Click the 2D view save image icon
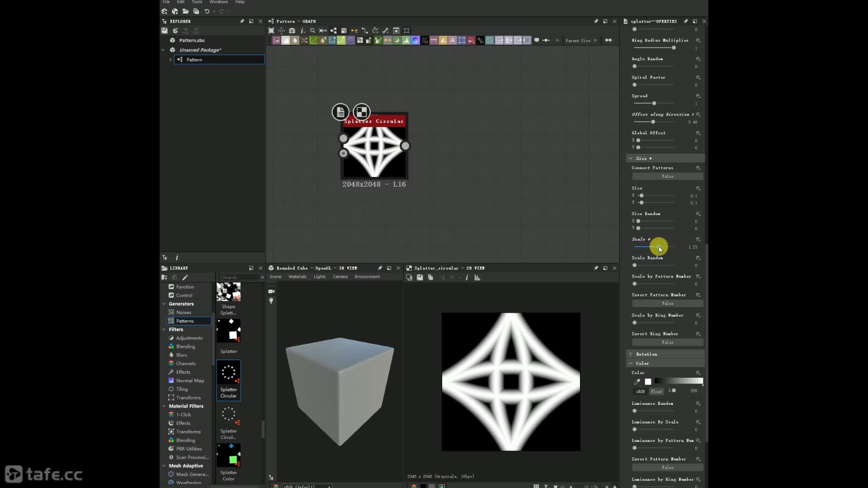This screenshot has height=488, width=868. (420, 277)
